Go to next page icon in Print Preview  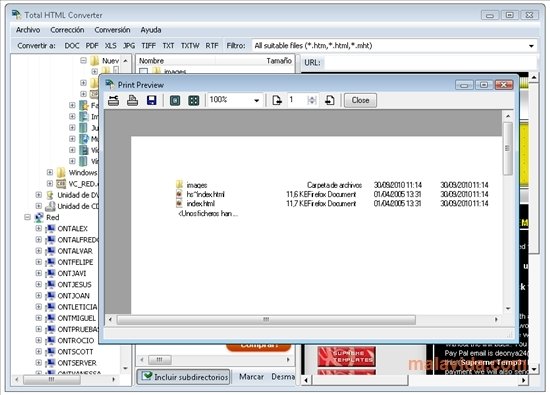329,100
